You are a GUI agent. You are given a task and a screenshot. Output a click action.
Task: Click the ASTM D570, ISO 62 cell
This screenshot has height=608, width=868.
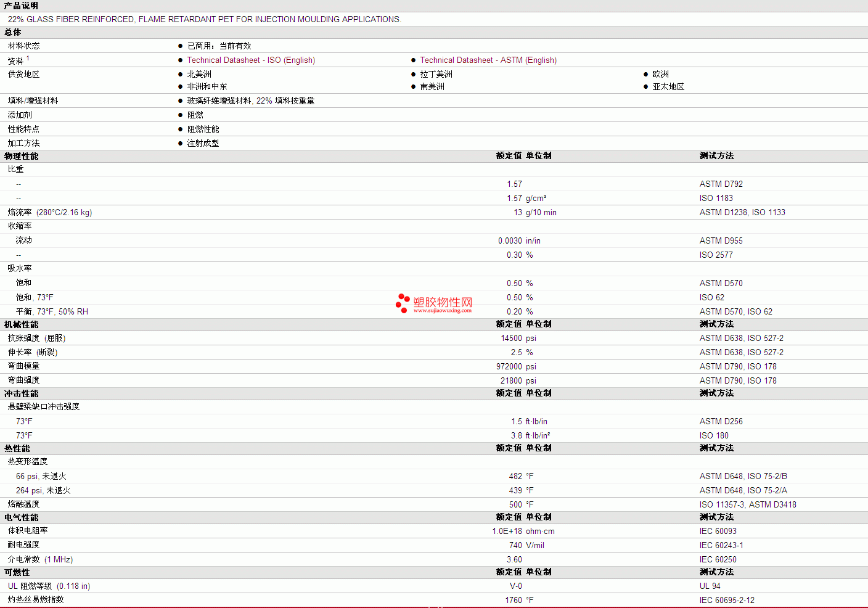736,311
